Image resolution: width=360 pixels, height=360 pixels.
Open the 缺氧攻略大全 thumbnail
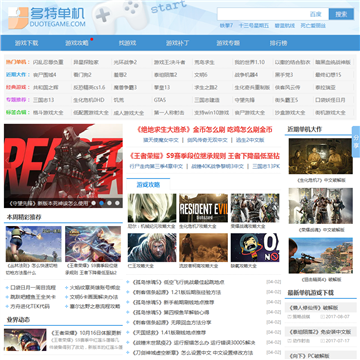255,248
